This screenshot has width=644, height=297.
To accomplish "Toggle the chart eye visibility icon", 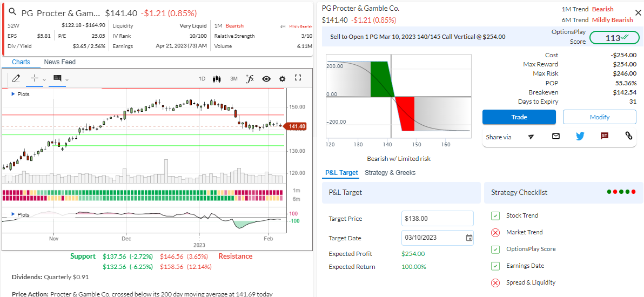I will (x=266, y=79).
